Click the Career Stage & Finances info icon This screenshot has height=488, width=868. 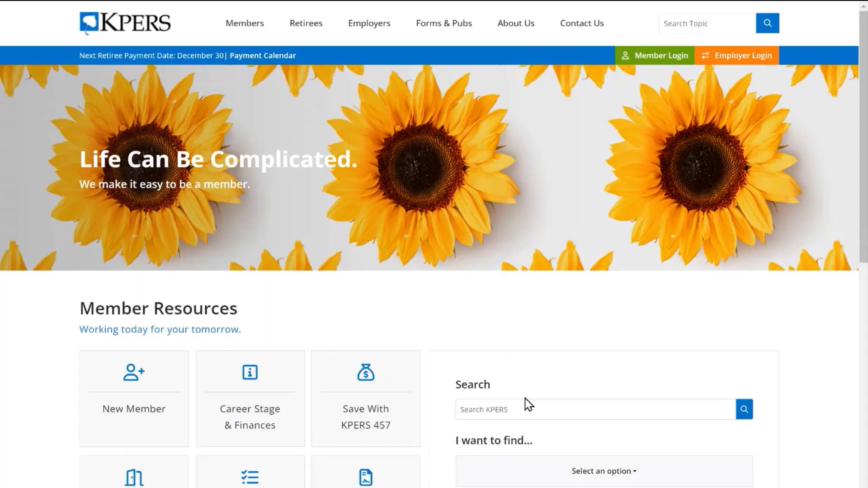point(250,372)
